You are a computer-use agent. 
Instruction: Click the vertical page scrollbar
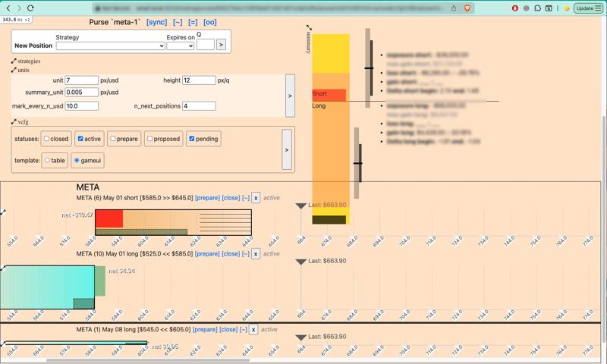(604, 229)
